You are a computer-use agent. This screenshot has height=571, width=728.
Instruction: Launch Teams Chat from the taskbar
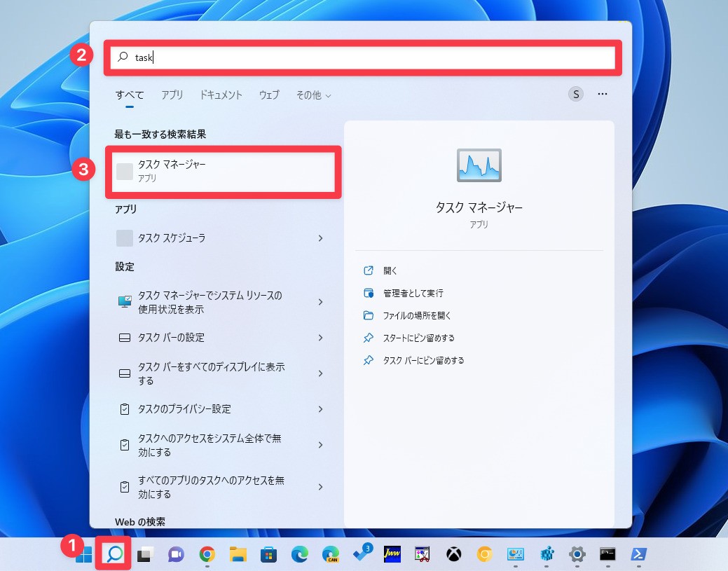[176, 553]
